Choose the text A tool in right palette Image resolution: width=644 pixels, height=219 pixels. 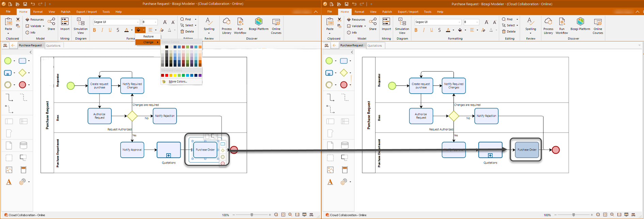[x=330, y=182]
